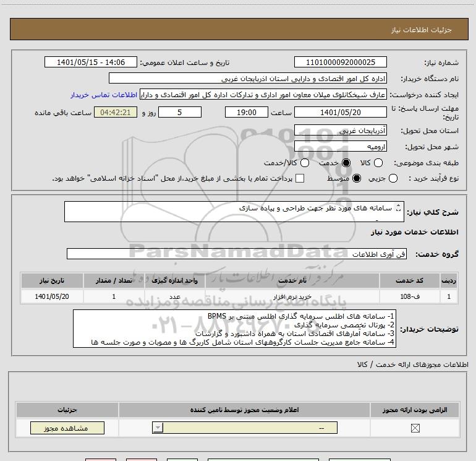
Task: Click need date cell 1401/05/20 in table
Action: pos(52,296)
